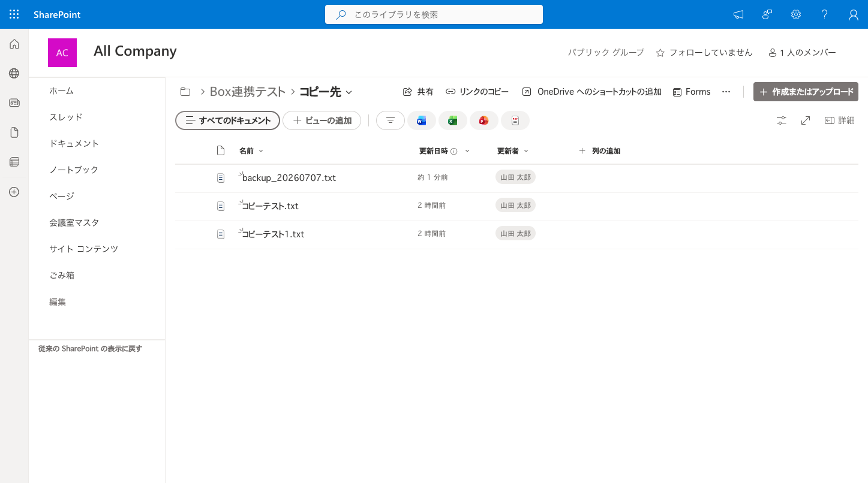
Task: Open ホーム in site navigation
Action: click(x=61, y=90)
